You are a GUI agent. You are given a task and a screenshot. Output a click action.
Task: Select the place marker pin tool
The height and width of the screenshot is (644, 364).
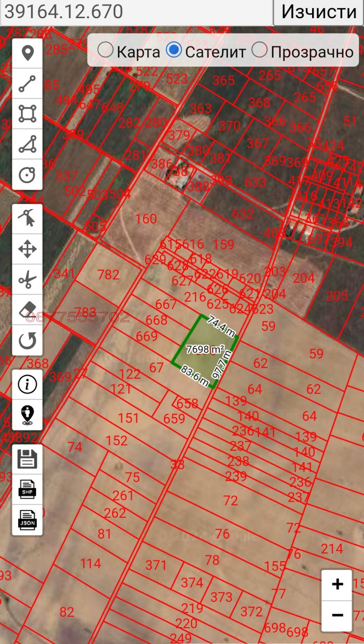tap(27, 54)
